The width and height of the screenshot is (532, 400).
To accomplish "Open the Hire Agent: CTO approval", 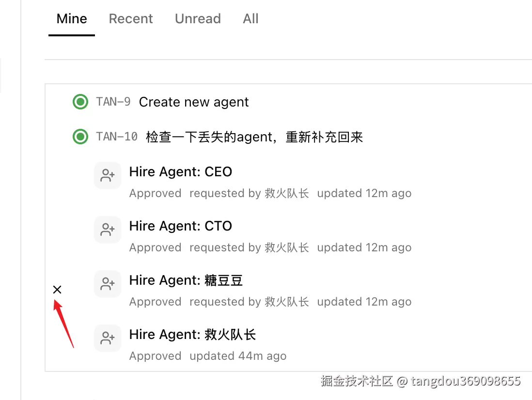I will [181, 226].
